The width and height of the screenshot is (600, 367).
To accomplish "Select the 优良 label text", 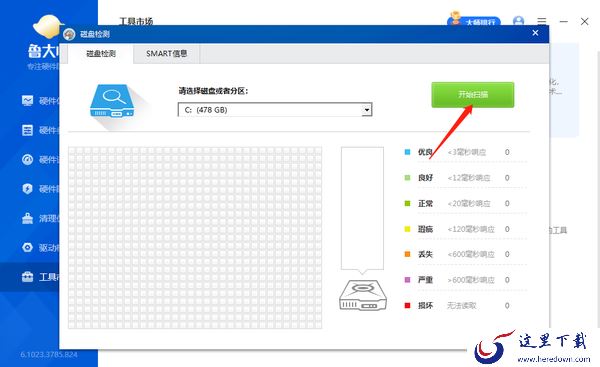I will [425, 152].
